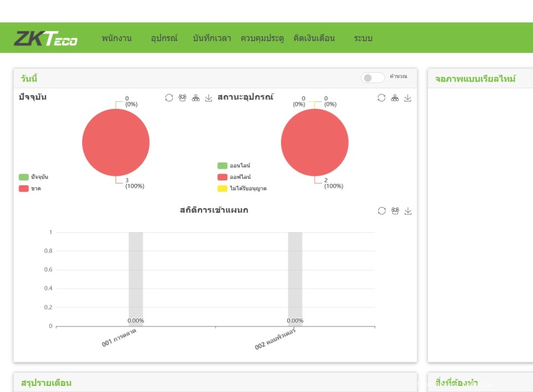Open the อุปกรณ์ menu
Viewport: 533px width, 392px height.
point(164,38)
